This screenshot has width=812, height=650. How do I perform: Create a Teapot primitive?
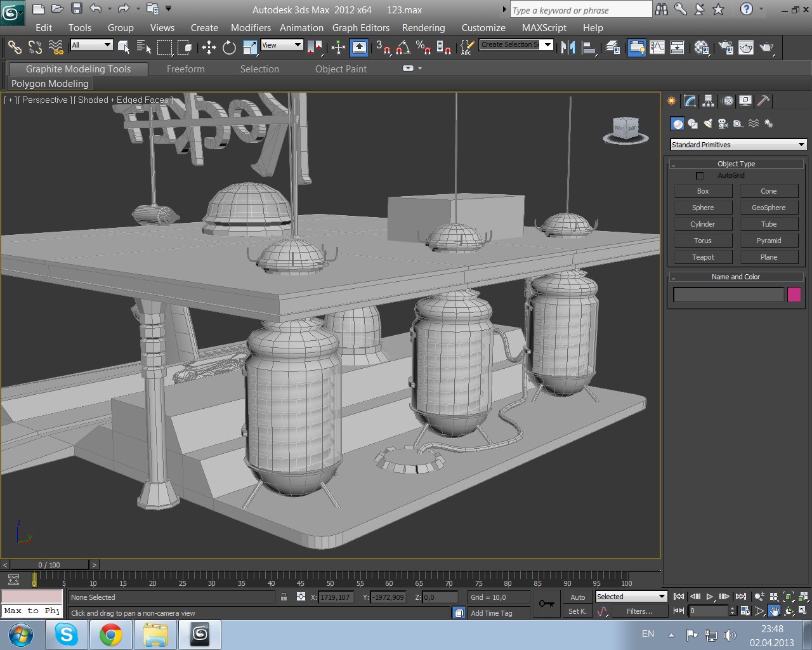(x=703, y=257)
